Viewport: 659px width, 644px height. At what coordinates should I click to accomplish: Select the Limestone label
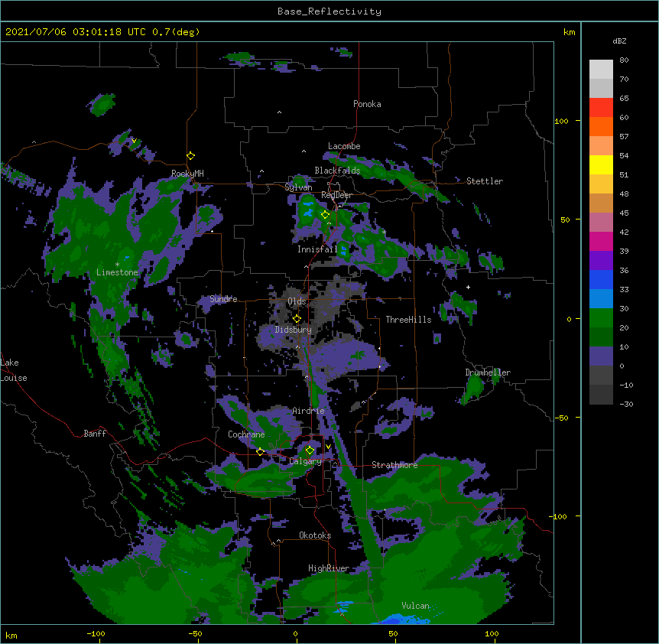pos(117,272)
